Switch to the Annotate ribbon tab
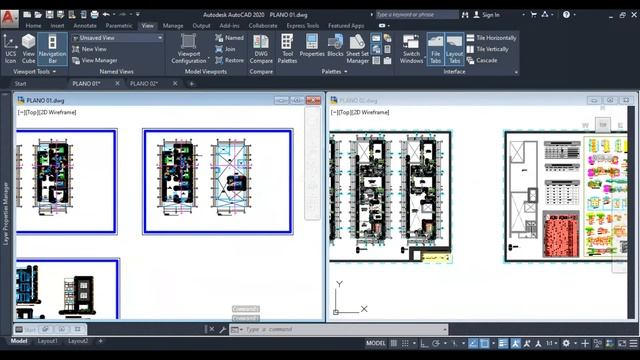Image resolution: width=640 pixels, height=360 pixels. 85,26
